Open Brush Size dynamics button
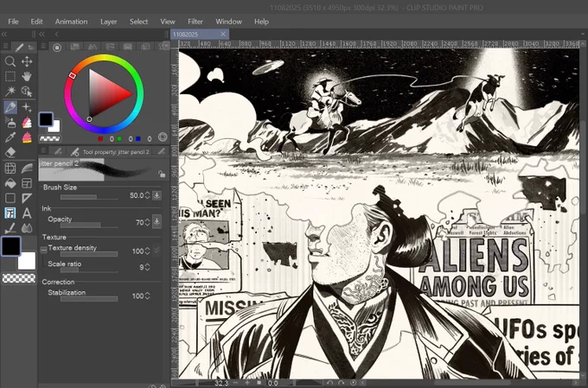 pyautogui.click(x=157, y=195)
